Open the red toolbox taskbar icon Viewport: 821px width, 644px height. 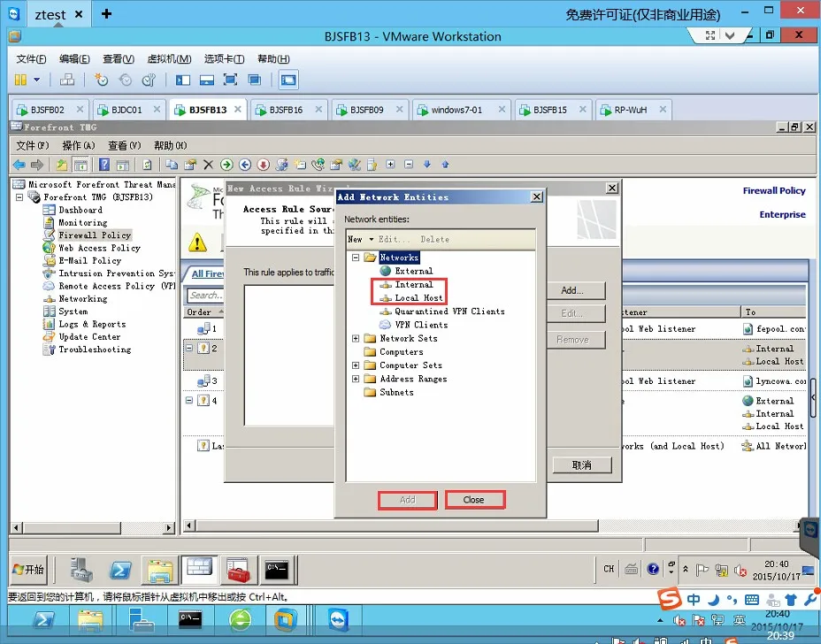click(238, 570)
